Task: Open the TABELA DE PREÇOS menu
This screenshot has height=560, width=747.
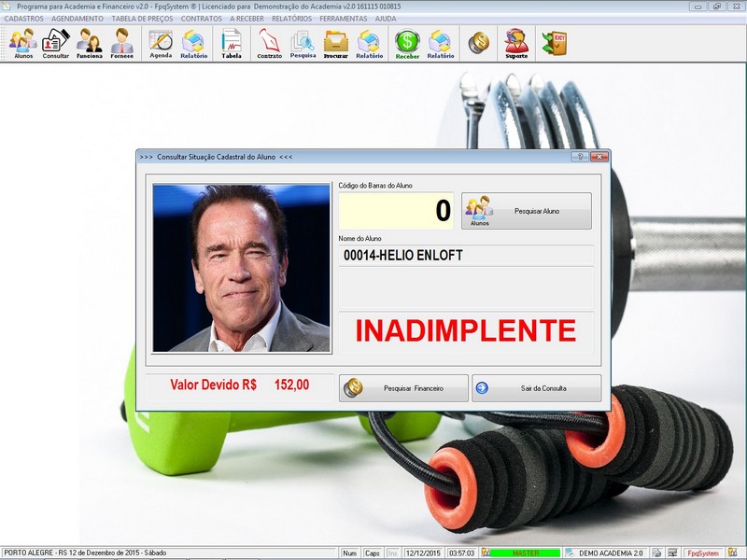Action: [142, 19]
